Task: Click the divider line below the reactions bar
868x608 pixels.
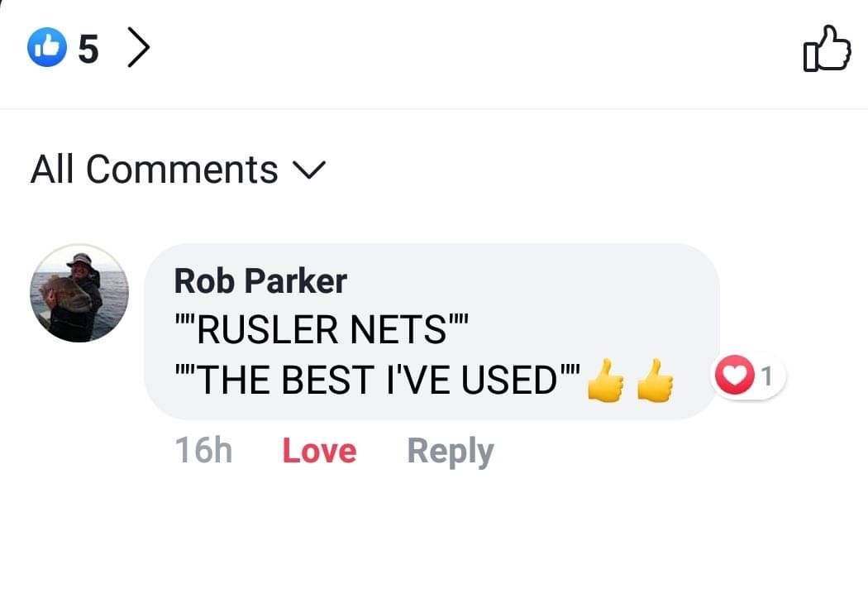Action: coord(434,108)
